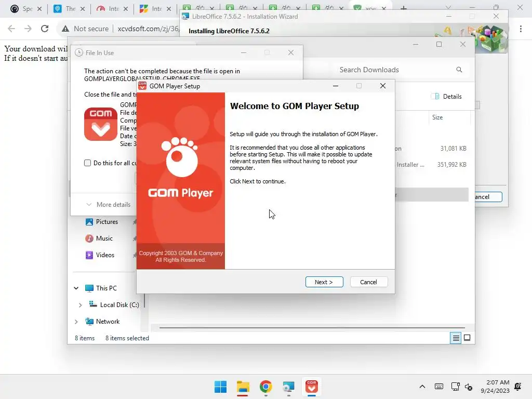Select This PC in the Explorer sidebar
This screenshot has height=399, width=532.
106,288
